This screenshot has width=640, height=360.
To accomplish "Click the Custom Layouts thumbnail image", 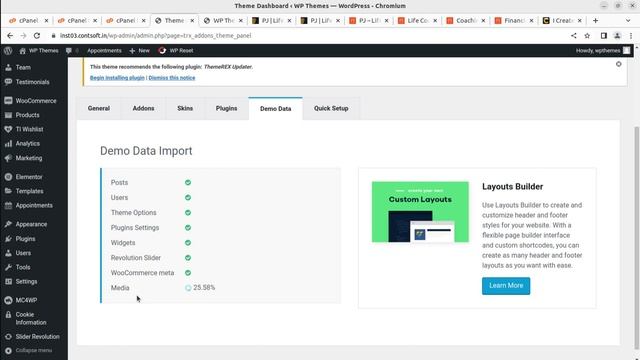I will [420, 212].
